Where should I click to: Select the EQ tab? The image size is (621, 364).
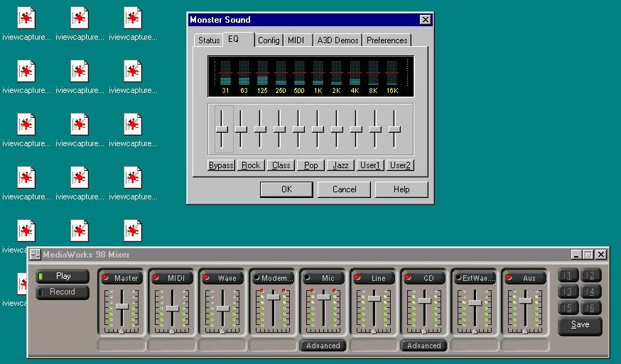[x=238, y=39]
